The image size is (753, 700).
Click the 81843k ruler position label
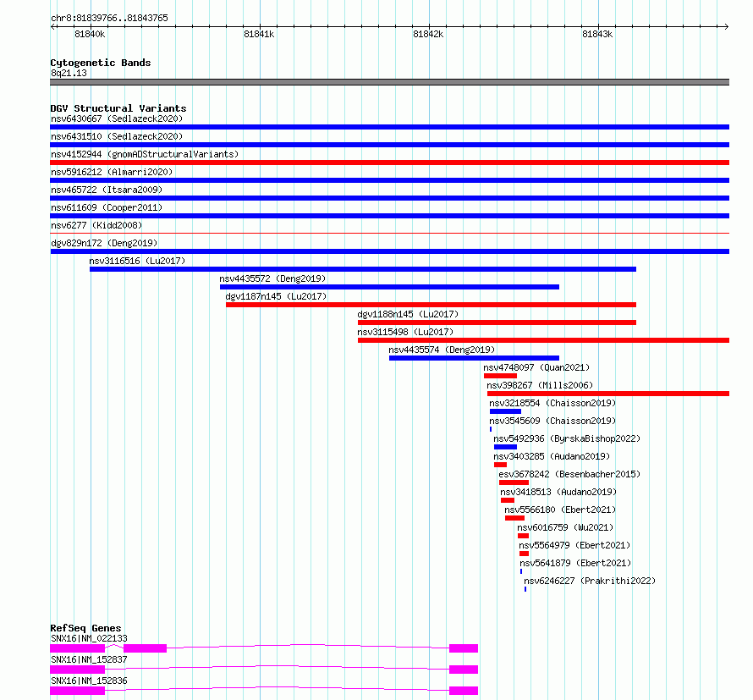(597, 34)
